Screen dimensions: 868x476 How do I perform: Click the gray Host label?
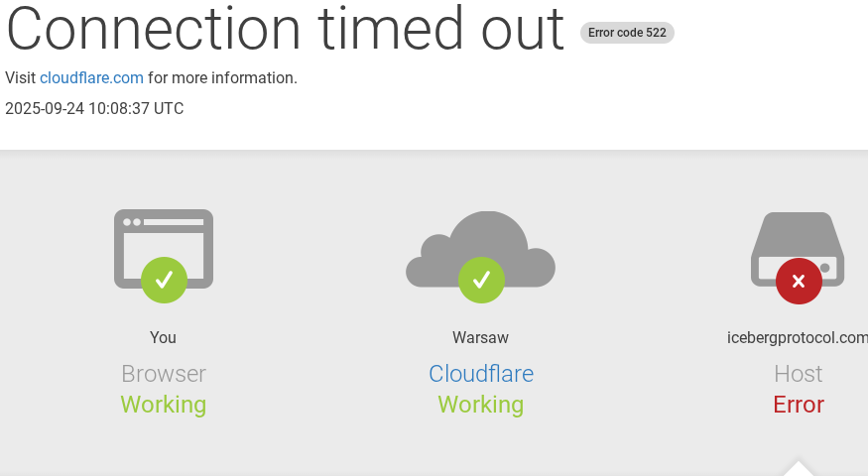(799, 374)
